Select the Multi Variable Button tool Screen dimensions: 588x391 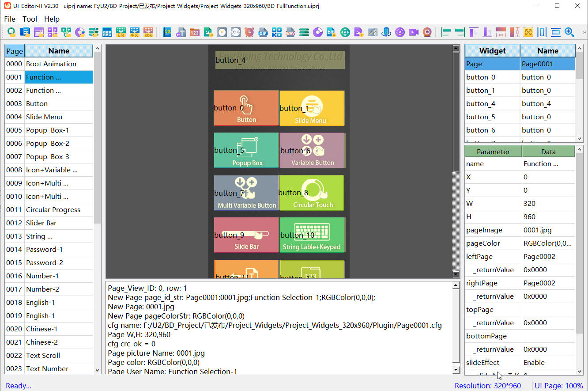tap(66, 32)
